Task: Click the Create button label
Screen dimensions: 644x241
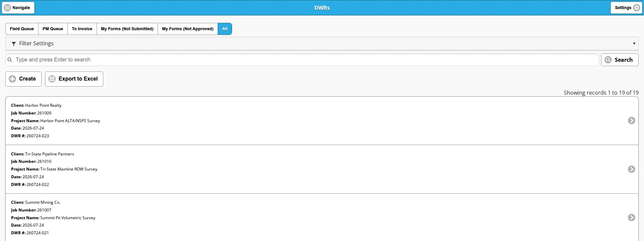Action: point(28,79)
